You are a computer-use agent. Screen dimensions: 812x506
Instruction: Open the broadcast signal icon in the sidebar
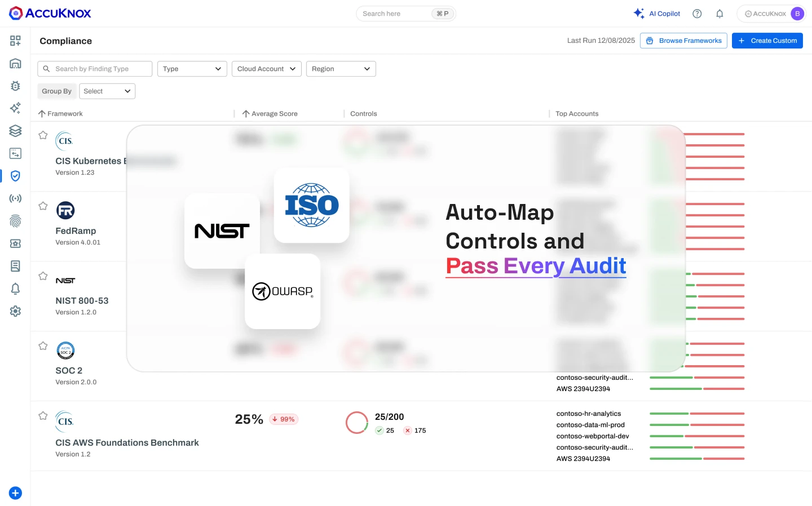[15, 198]
